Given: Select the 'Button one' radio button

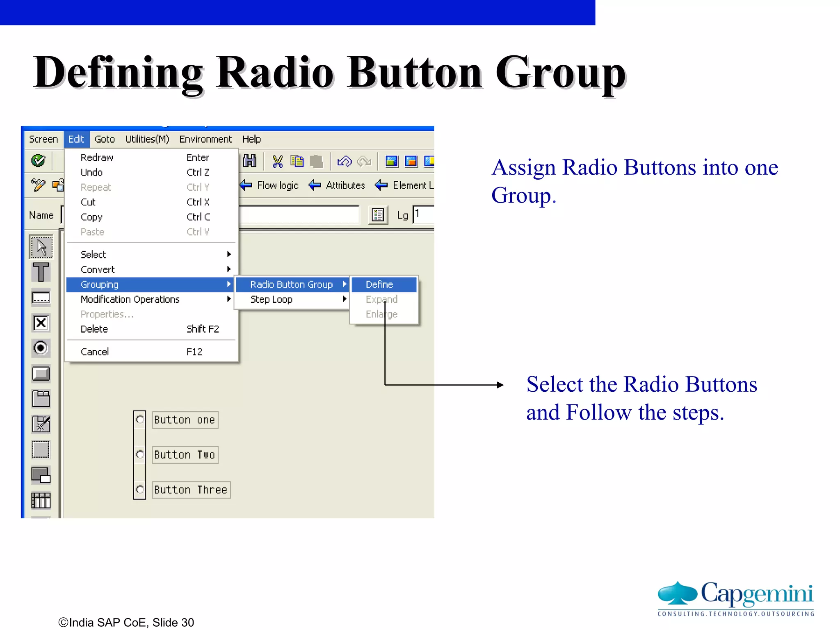Looking at the screenshot, I should (140, 420).
